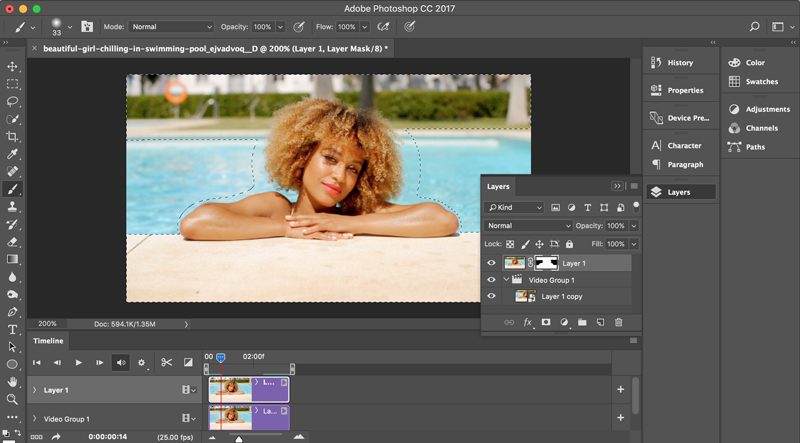Open the Channels panel

coord(759,128)
